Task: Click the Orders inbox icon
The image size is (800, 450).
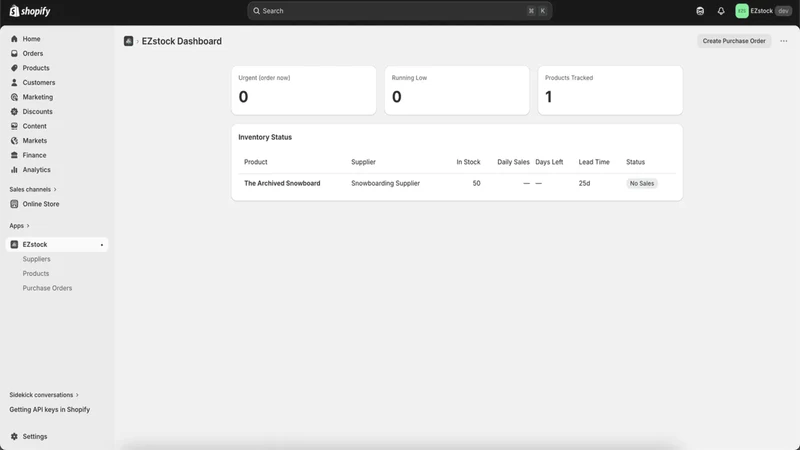Action: [x=14, y=54]
